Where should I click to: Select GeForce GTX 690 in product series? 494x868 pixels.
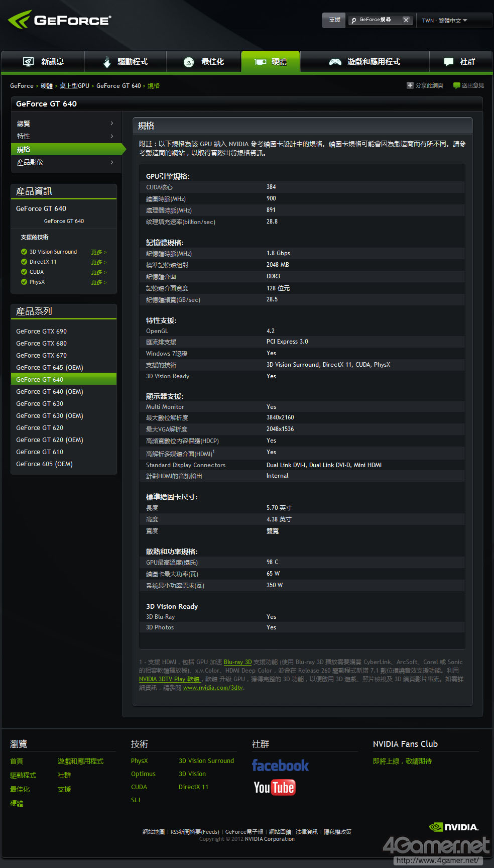(41, 332)
